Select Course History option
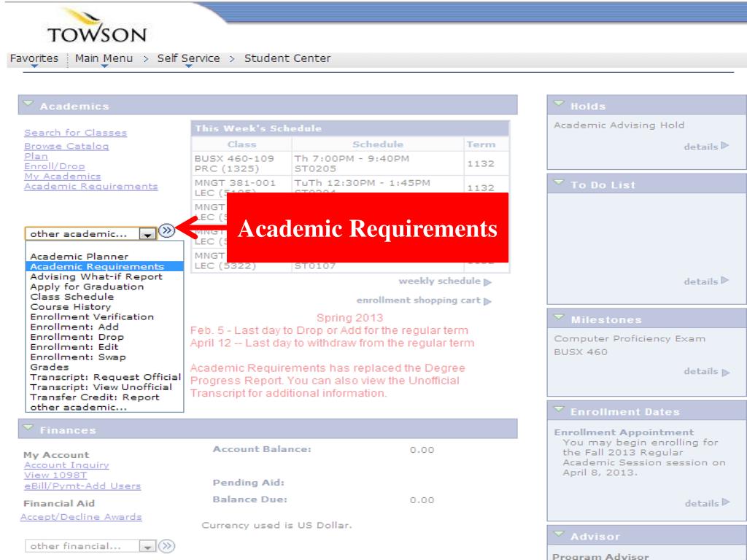Viewport: 747px width, 560px height. coord(104,307)
